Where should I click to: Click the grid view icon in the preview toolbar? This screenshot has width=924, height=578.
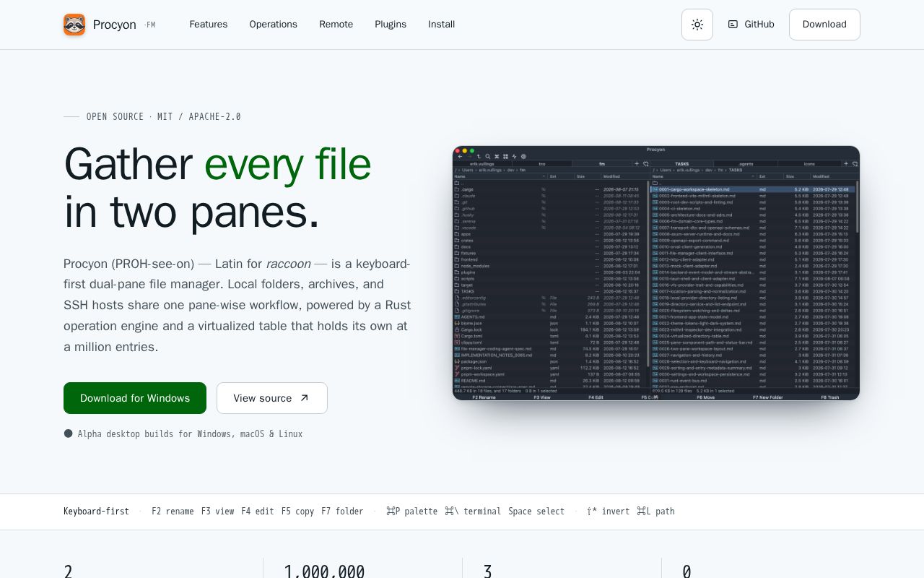pos(505,157)
